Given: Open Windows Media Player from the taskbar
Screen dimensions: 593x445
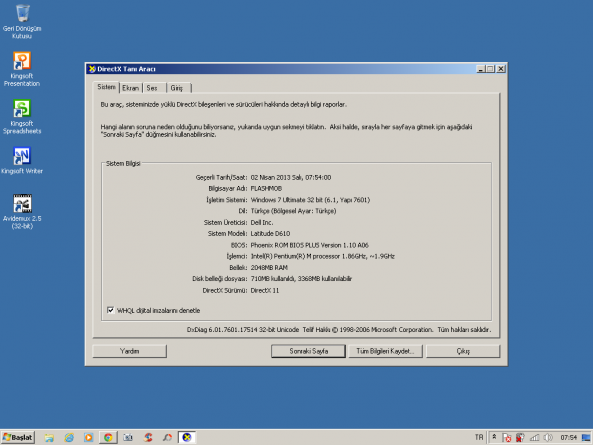Looking at the screenshot, I should 88,437.
